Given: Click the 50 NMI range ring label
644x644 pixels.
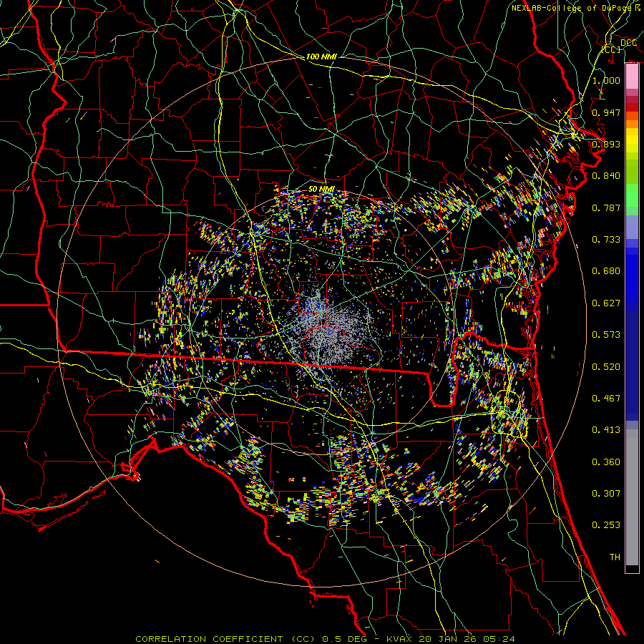Looking at the screenshot, I should coord(321,188).
